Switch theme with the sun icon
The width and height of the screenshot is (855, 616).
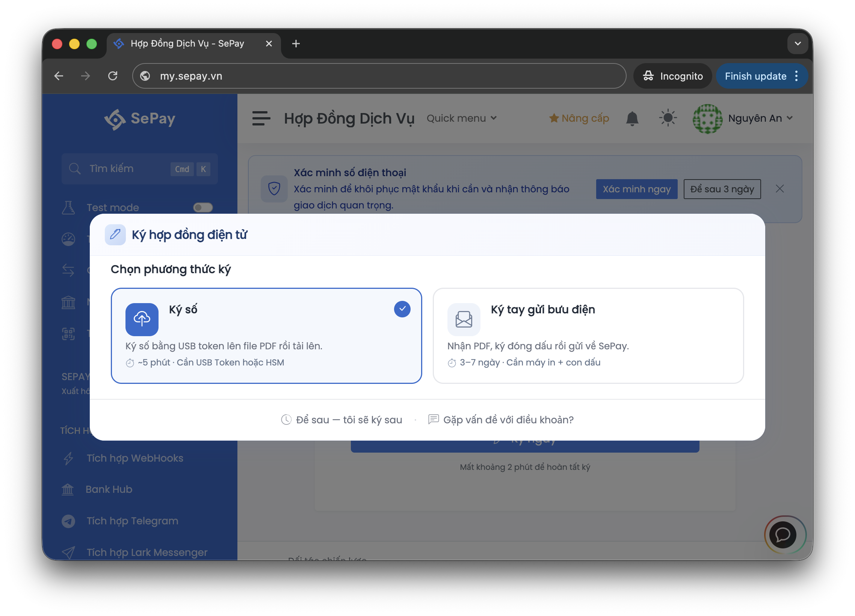pos(667,118)
